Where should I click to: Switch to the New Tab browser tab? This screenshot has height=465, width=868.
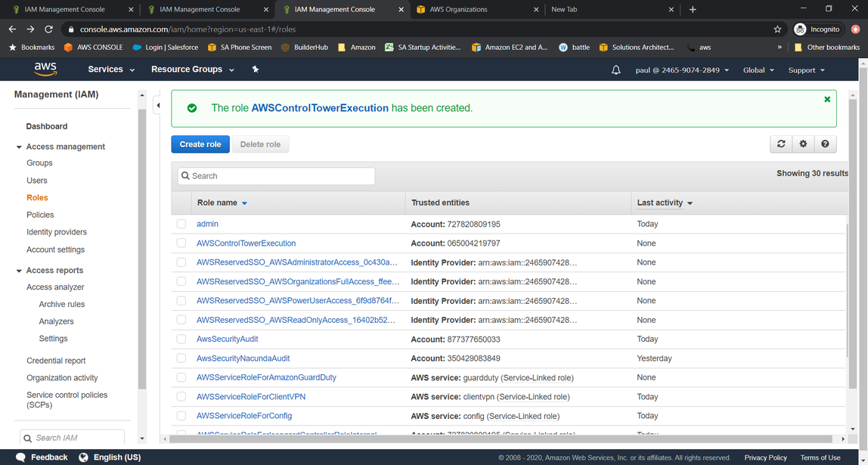(612, 9)
